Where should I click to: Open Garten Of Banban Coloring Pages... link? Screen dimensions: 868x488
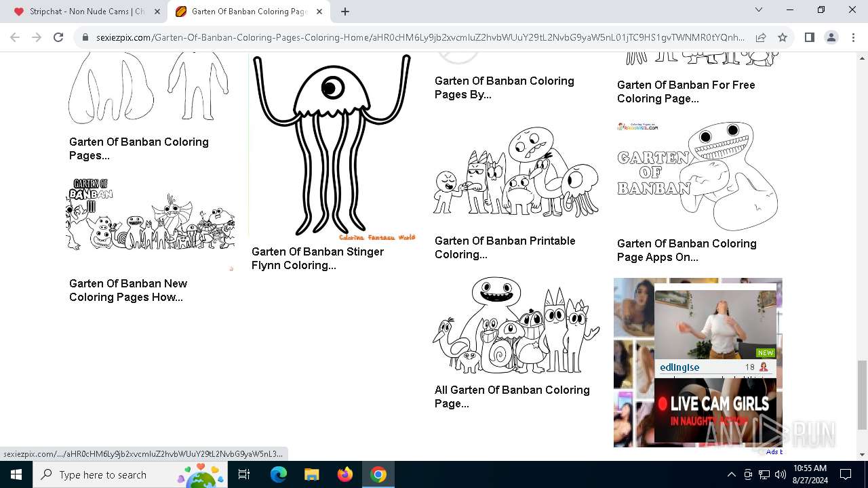point(139,148)
